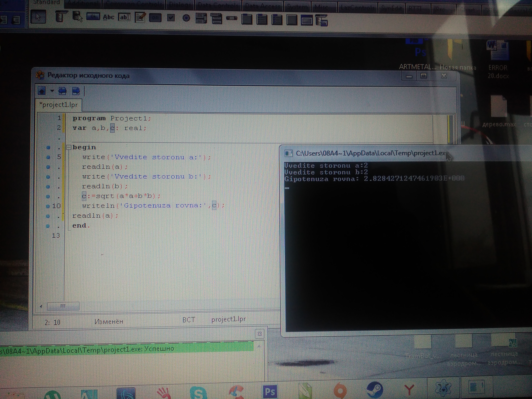Switch to the Dialogs palette tab
This screenshot has width=532, height=399.
180,5
